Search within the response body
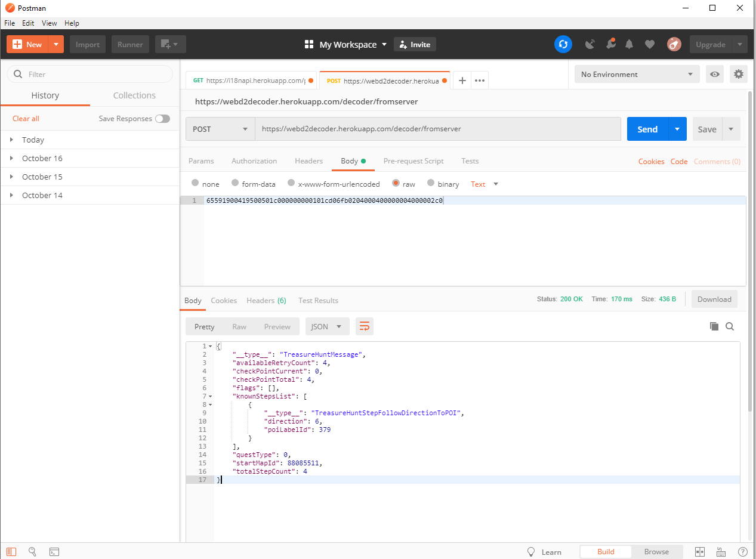 pyautogui.click(x=730, y=326)
